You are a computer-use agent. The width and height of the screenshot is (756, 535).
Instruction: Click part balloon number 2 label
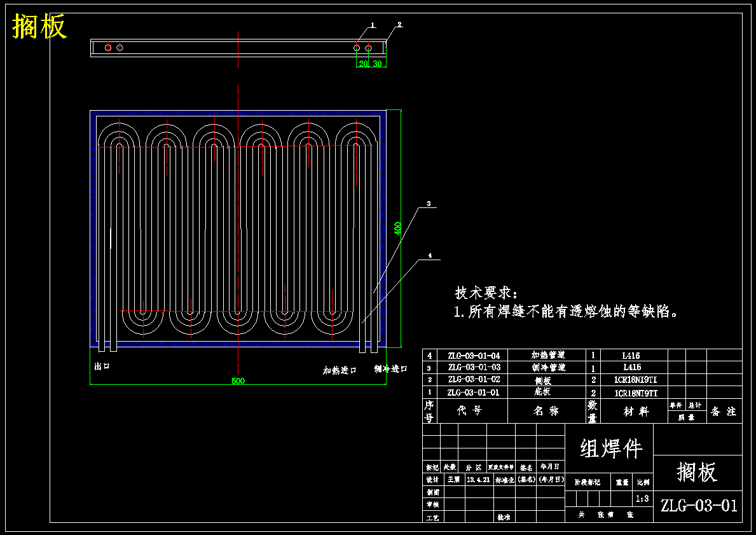click(399, 25)
